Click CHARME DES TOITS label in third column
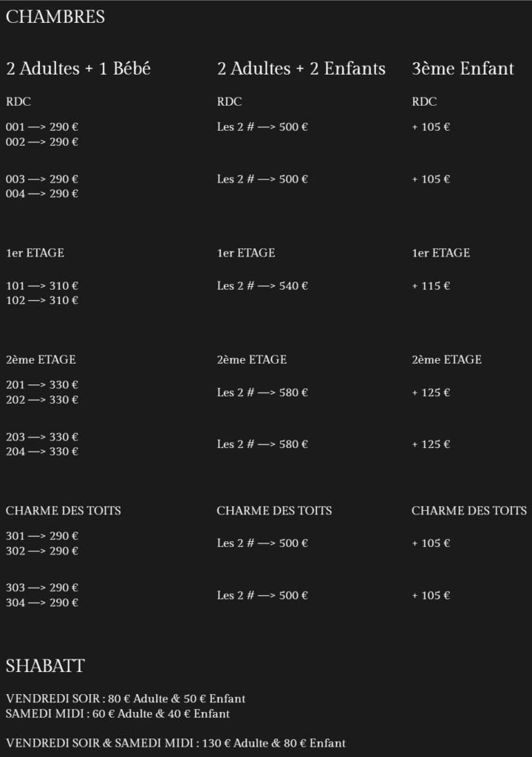 (x=468, y=511)
